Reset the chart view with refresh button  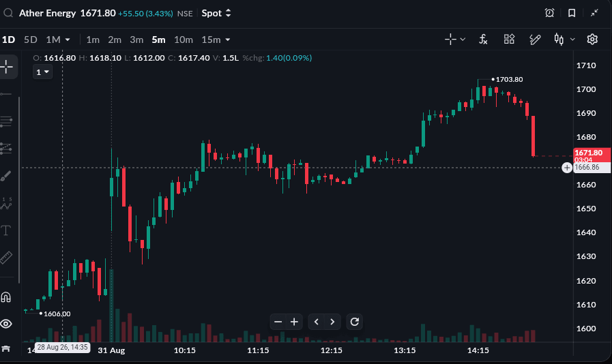click(354, 322)
